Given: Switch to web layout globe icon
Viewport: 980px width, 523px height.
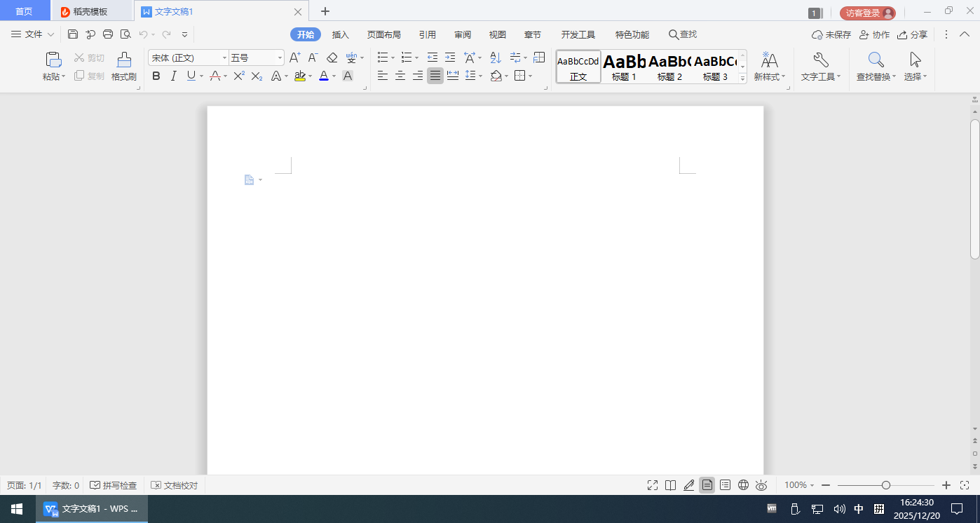Looking at the screenshot, I should [x=744, y=485].
